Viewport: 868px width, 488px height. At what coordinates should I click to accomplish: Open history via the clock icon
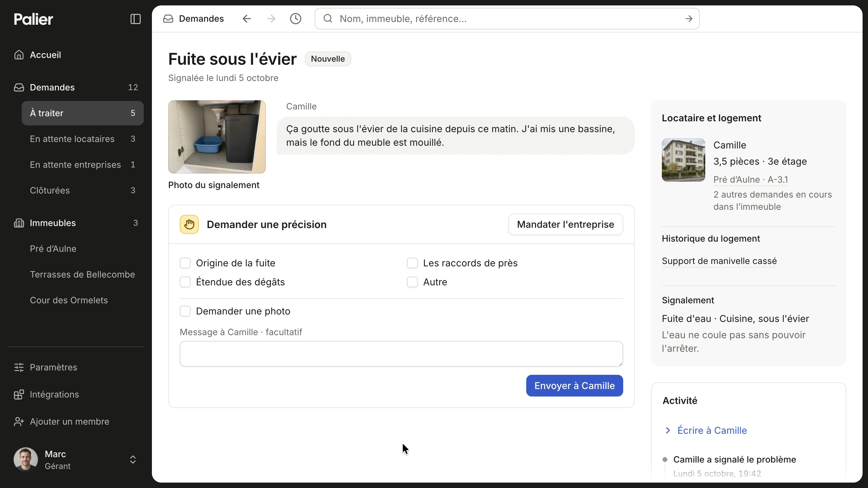296,19
